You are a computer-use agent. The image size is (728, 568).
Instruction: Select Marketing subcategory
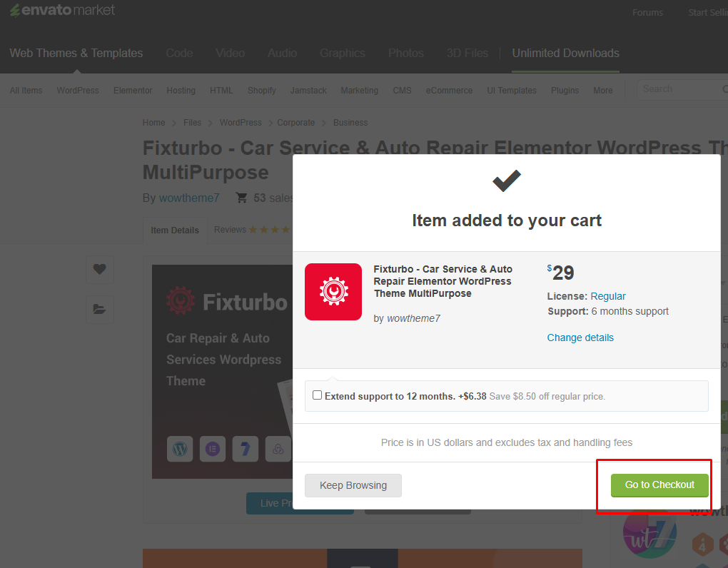[359, 91]
